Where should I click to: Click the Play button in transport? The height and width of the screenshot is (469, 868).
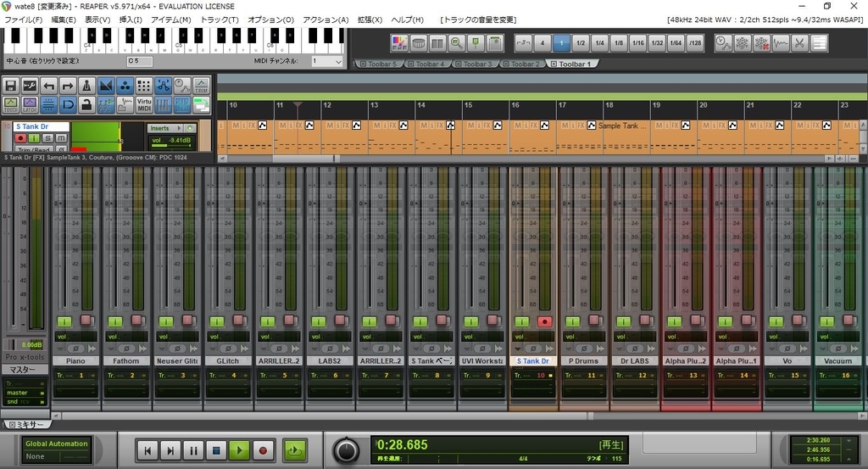pos(239,450)
